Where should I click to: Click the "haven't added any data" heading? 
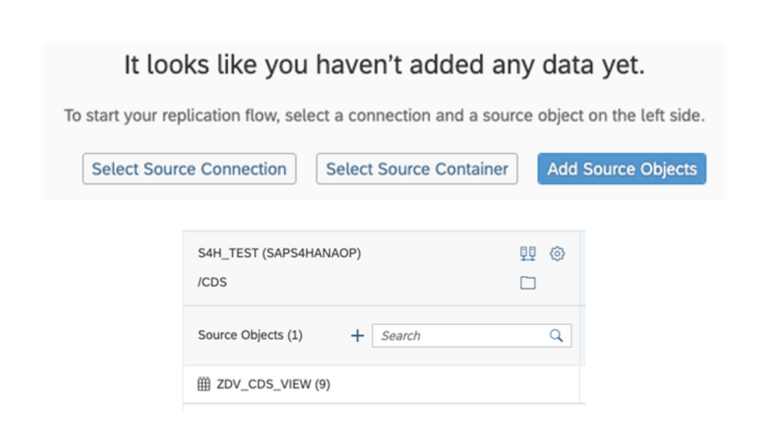click(384, 65)
